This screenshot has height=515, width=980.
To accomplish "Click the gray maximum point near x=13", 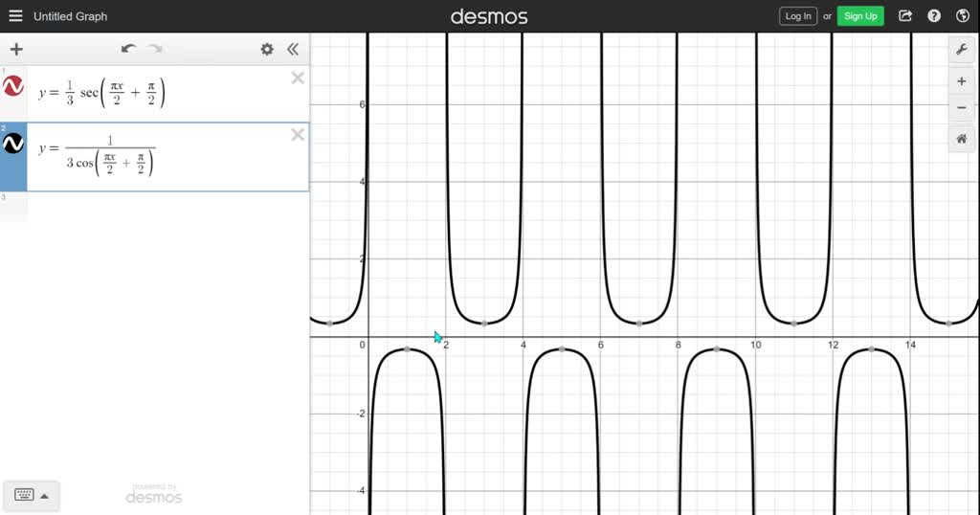I will pyautogui.click(x=871, y=349).
